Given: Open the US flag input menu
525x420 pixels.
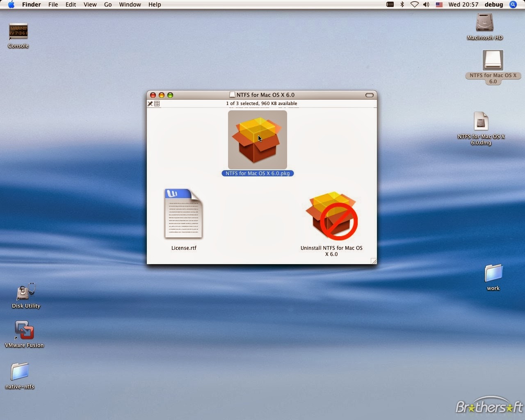Looking at the screenshot, I should coord(439,5).
